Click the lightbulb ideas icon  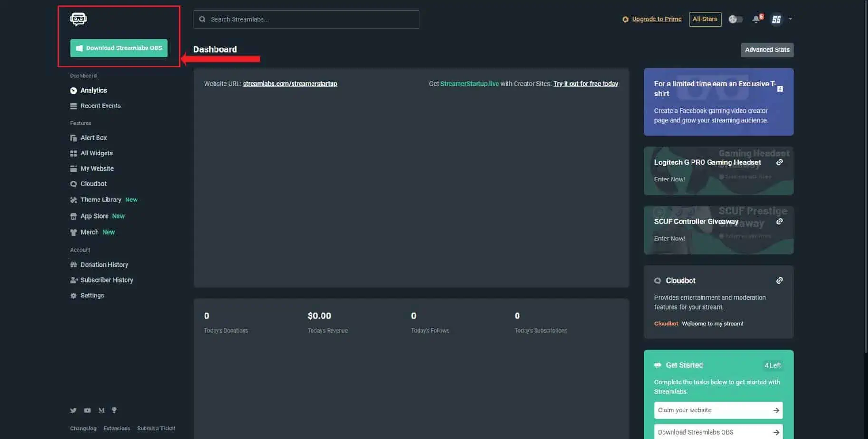[x=114, y=410]
